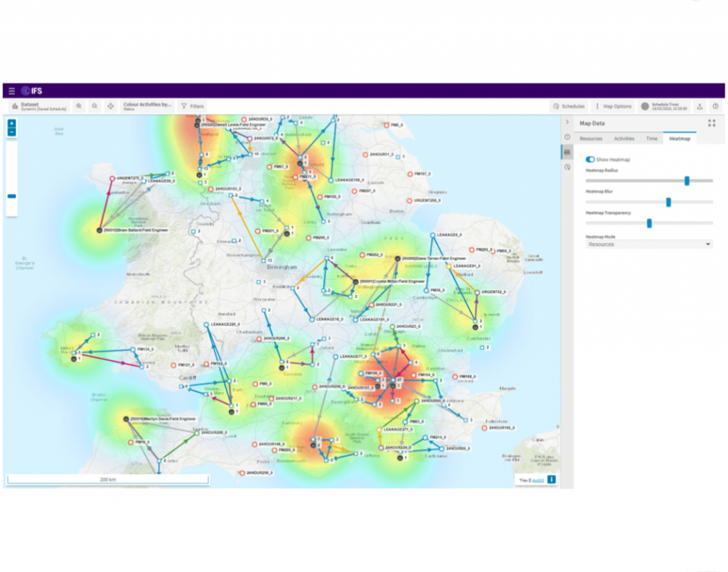Click the share/export icon in top toolbar
Image resolution: width=728 pixels, height=572 pixels.
pos(700,106)
